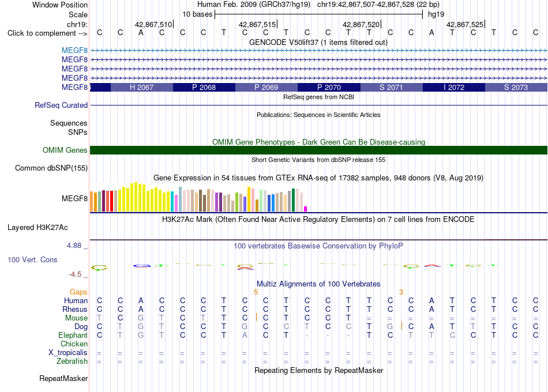Click the S 2071 codon block
The width and height of the screenshot is (548, 392).
(x=392, y=88)
